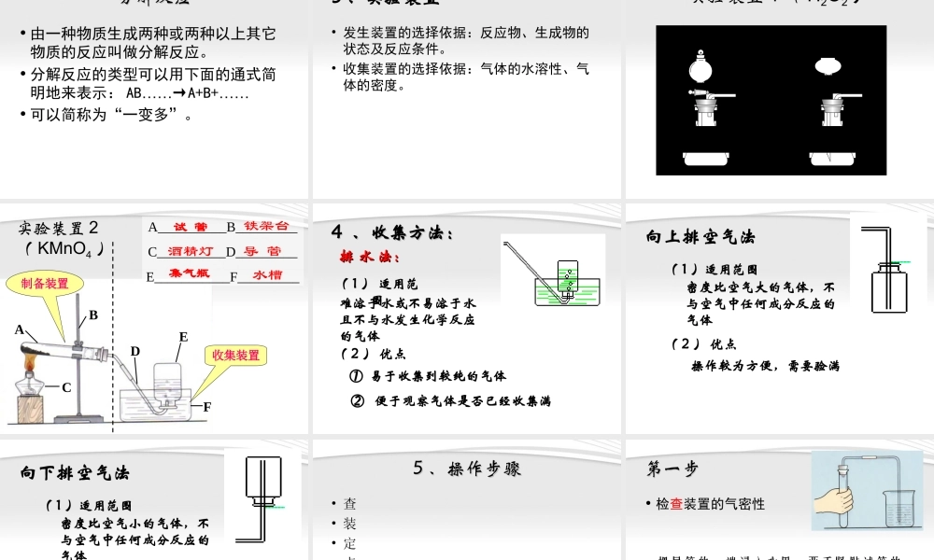The height and width of the screenshot is (560, 934).
Task: Click the red answer 导管
Action: [x=262, y=251]
